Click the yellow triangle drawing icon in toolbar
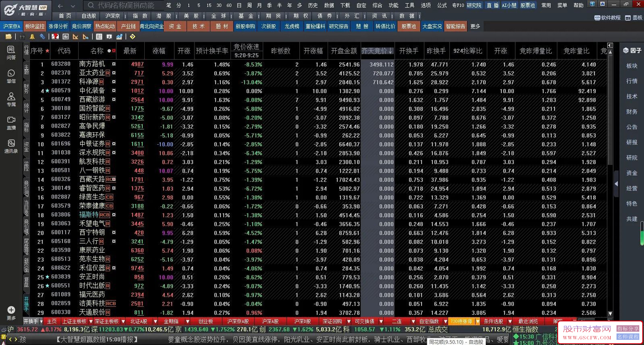 click(x=76, y=37)
